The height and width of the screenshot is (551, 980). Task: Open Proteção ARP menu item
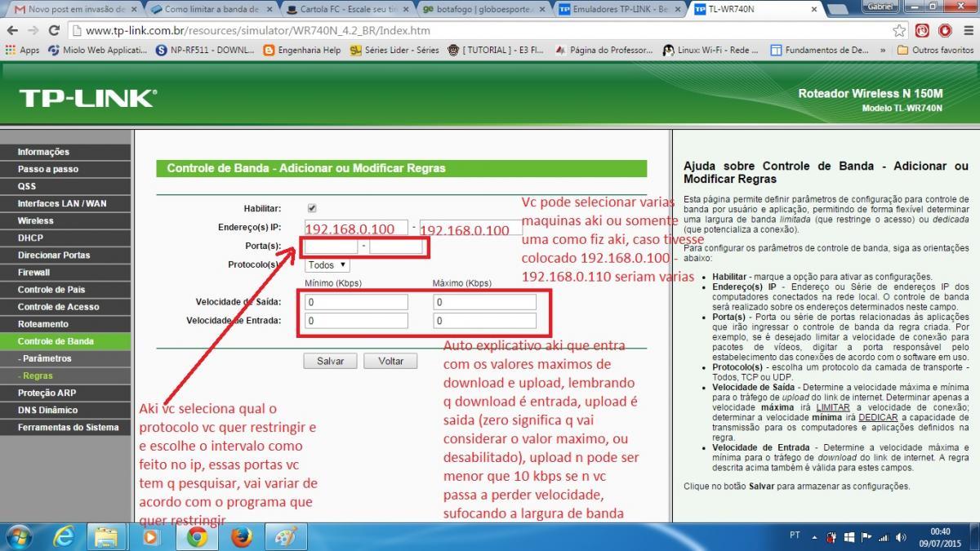point(65,393)
